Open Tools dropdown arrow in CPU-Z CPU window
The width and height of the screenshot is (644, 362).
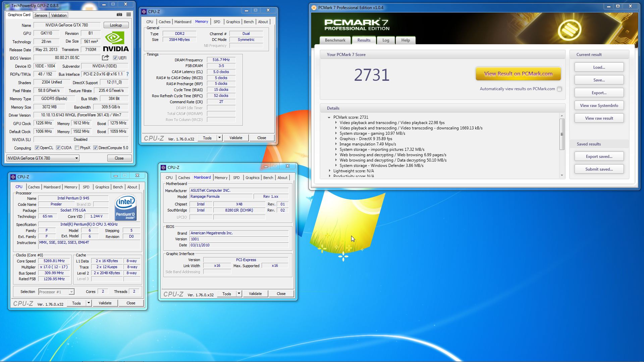click(89, 303)
